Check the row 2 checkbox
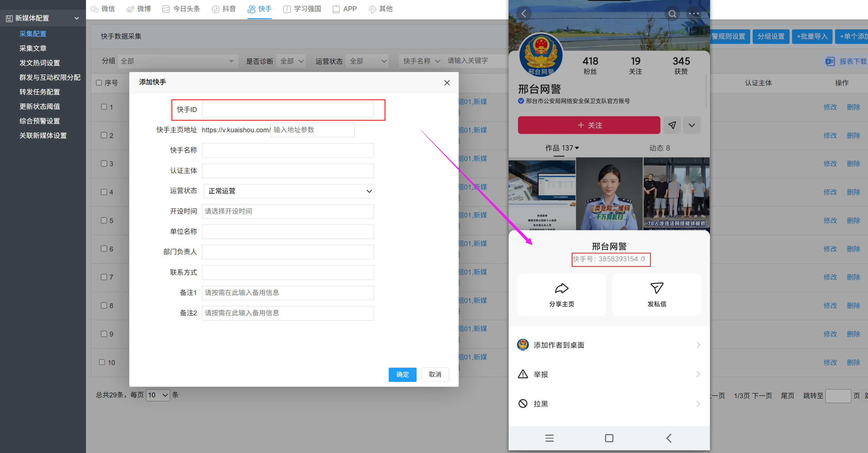Image resolution: width=868 pixels, height=453 pixels. point(104,135)
